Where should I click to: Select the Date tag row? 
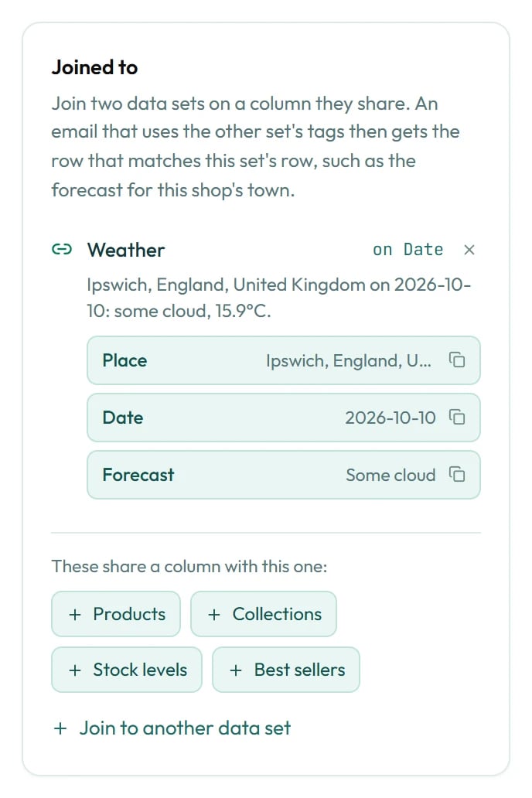point(284,418)
